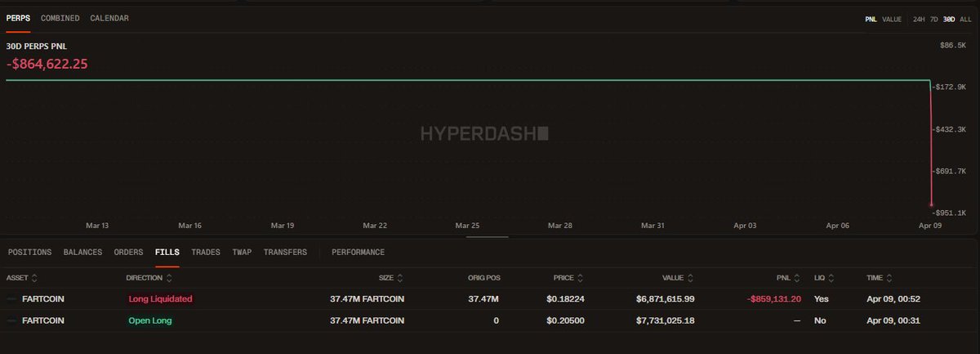
Task: Click the No liquidation cell
Action: pyautogui.click(x=819, y=320)
